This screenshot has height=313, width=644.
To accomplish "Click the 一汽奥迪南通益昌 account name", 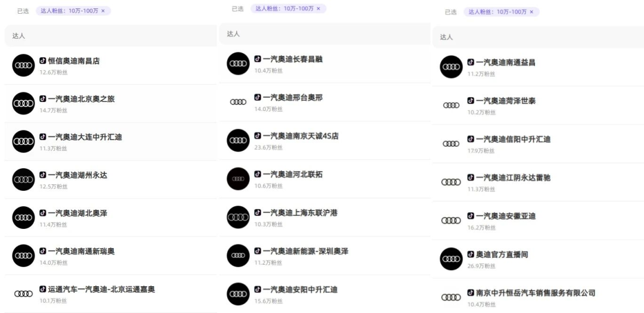I will (x=505, y=62).
